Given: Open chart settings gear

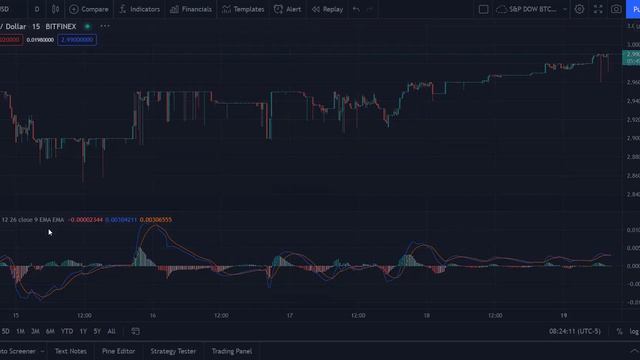Looking at the screenshot, I should (579, 9).
